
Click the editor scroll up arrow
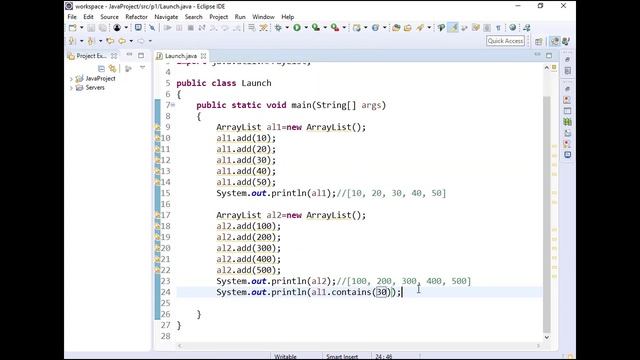547,68
